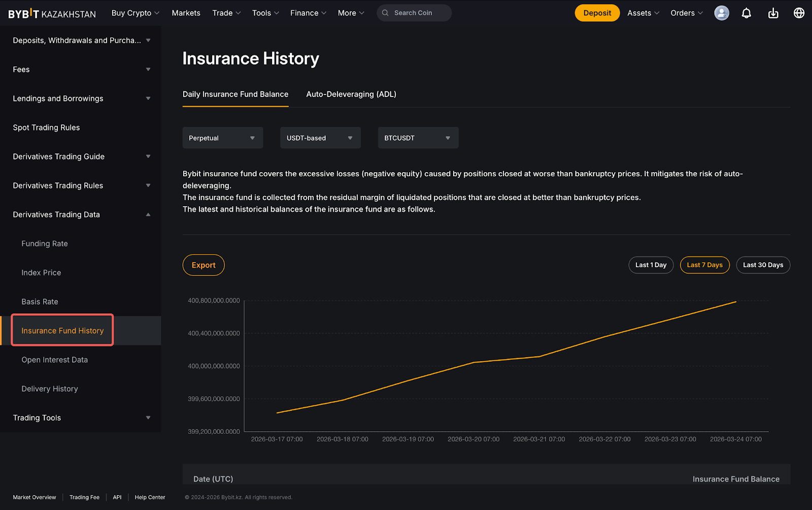
Task: Click the Export button
Action: coord(204,265)
